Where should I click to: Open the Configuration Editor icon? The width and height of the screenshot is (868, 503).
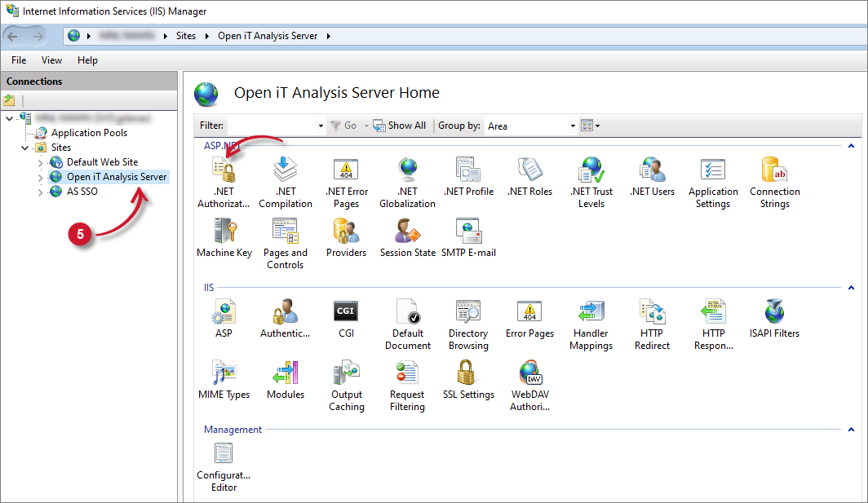click(224, 454)
